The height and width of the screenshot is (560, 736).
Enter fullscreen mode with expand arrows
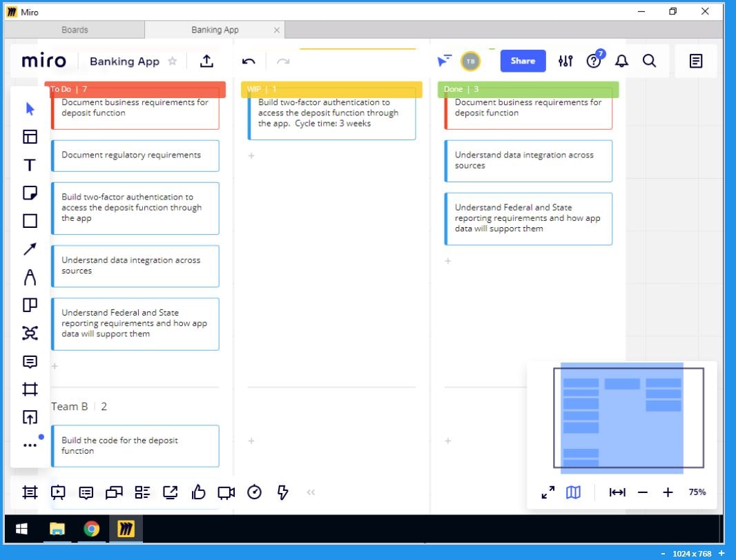[x=548, y=492]
